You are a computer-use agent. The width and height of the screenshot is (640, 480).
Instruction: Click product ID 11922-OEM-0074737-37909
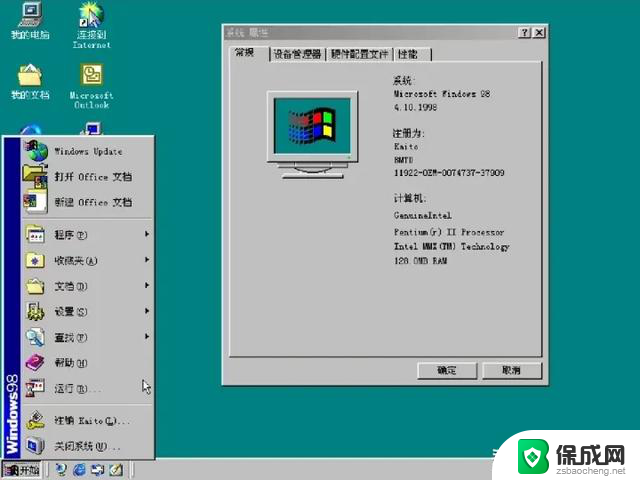[x=449, y=173]
